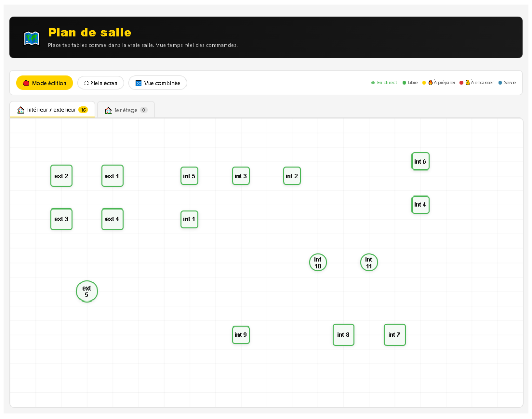Select table int 6
This screenshot has width=532, height=419.
[420, 161]
